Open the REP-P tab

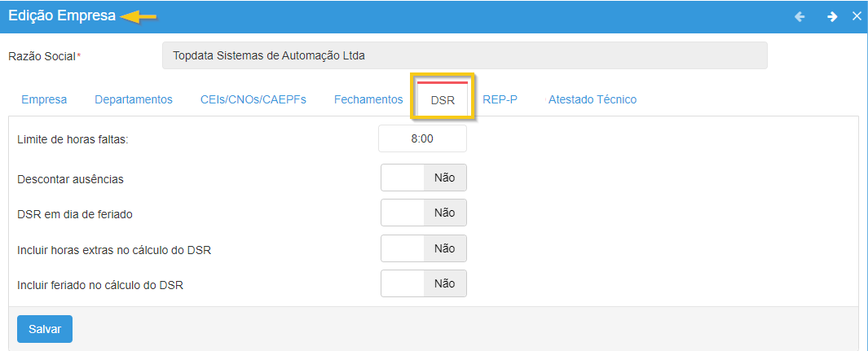[500, 99]
